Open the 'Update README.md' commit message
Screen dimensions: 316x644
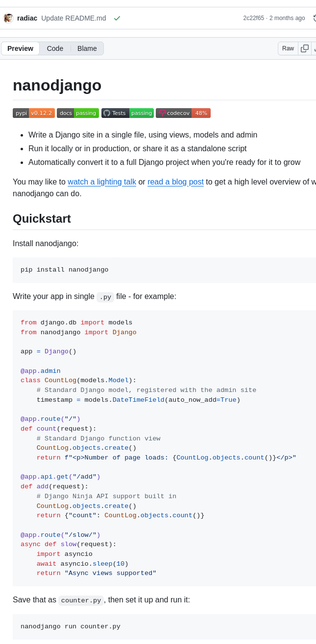tap(73, 18)
